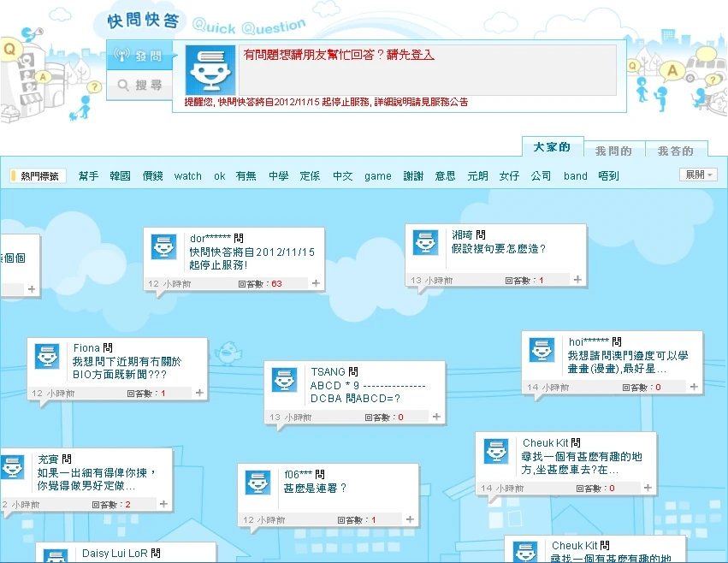
Task: Select the 價錢 hot tag
Action: tap(153, 176)
